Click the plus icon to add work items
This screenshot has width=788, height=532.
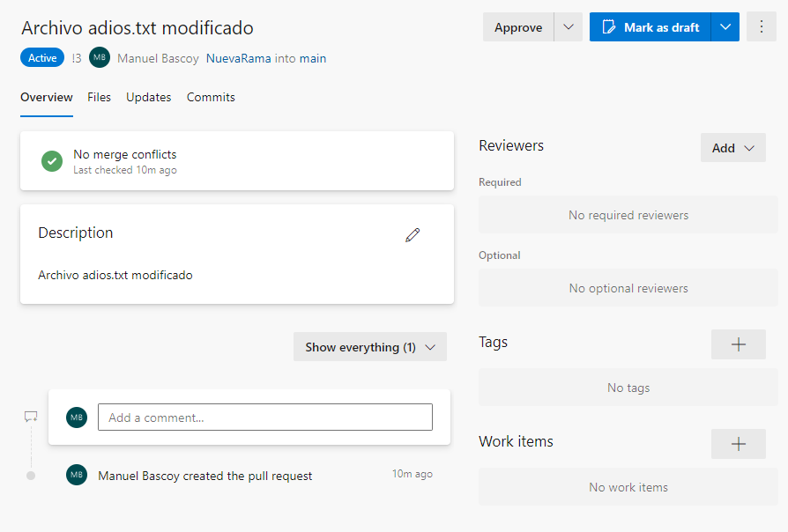[738, 444]
